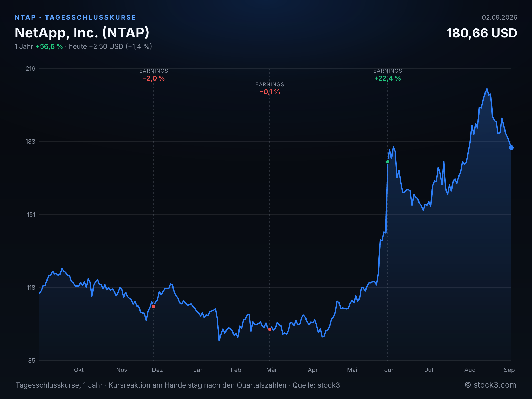Viewport: 532px width, 399px height.
Task: Click the 'Dez' month label
Action: pyautogui.click(x=157, y=370)
